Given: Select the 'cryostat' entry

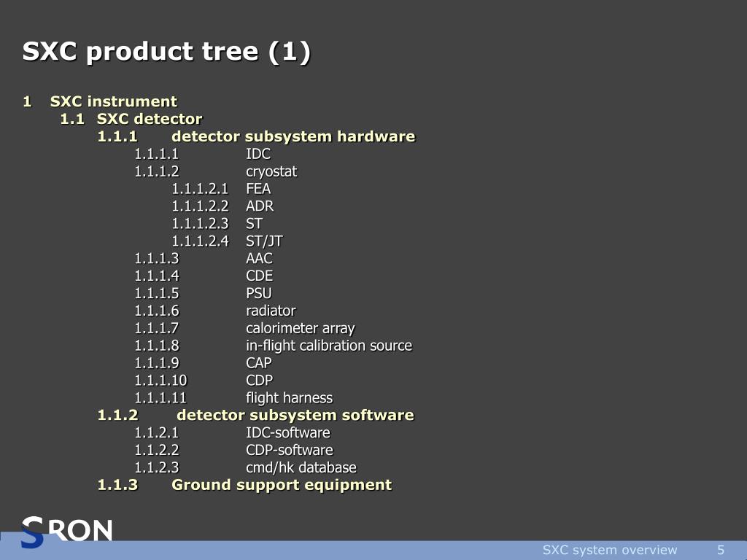Looking at the screenshot, I should coord(271,171).
